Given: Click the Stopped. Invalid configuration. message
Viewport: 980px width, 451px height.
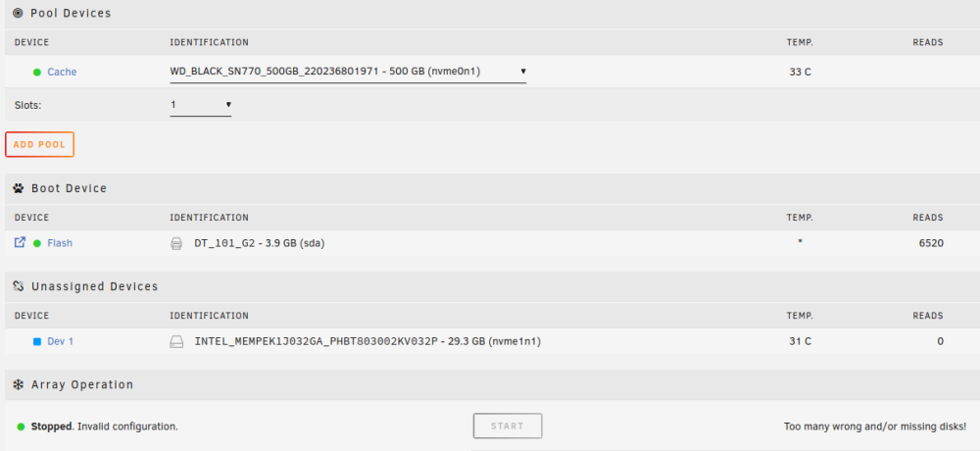Looking at the screenshot, I should [105, 426].
